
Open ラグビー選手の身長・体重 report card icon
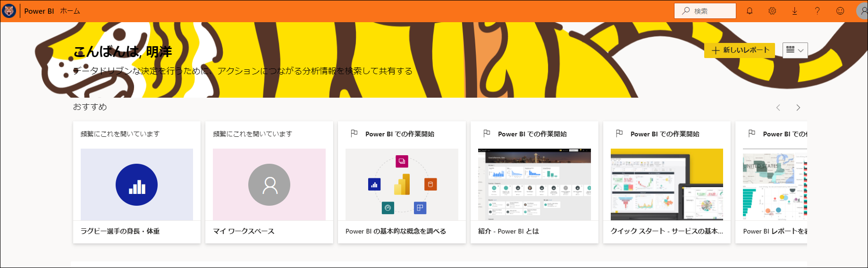pos(137,184)
